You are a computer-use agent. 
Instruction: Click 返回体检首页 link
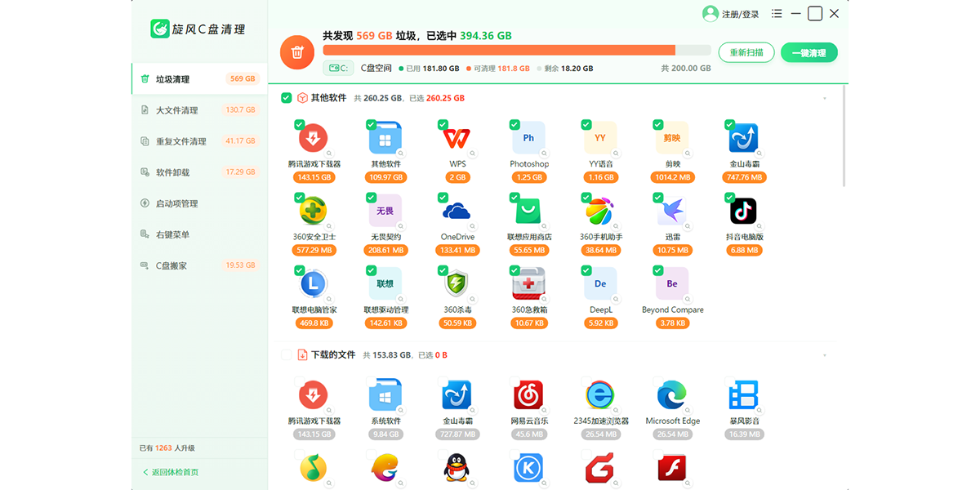(x=171, y=472)
